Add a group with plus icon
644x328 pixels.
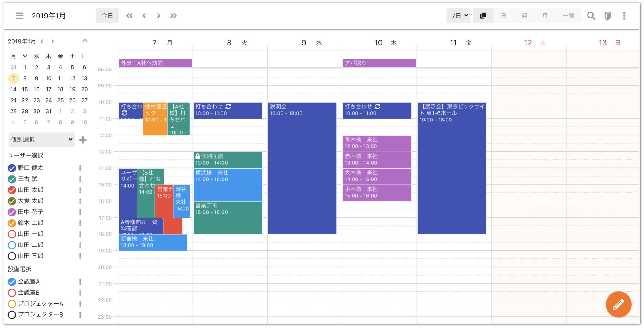(x=83, y=140)
